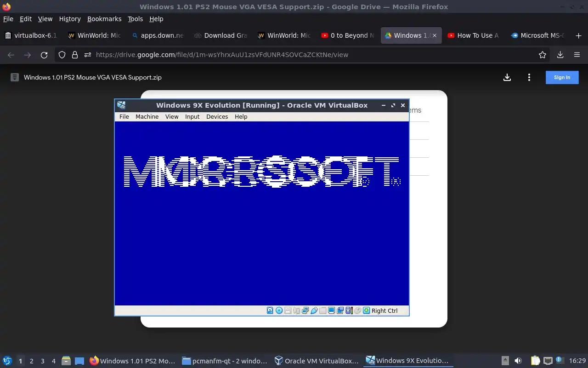The width and height of the screenshot is (588, 368).
Task: Click the floppy disk icon in VirtualBox status bar
Action: click(288, 310)
